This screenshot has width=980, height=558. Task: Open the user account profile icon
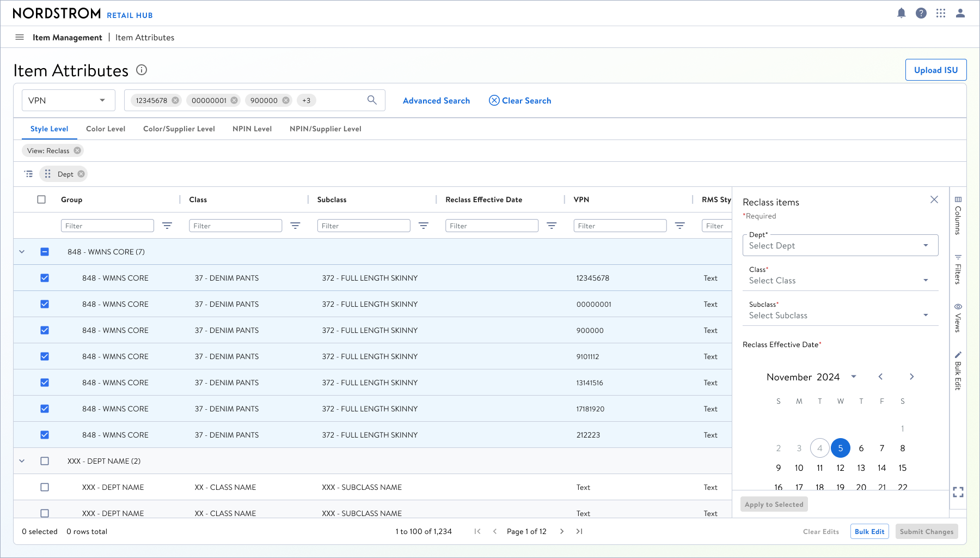[960, 13]
